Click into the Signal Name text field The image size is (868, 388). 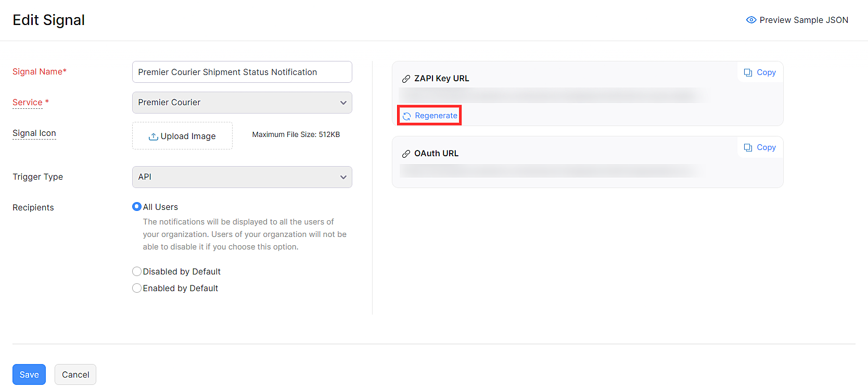point(242,72)
